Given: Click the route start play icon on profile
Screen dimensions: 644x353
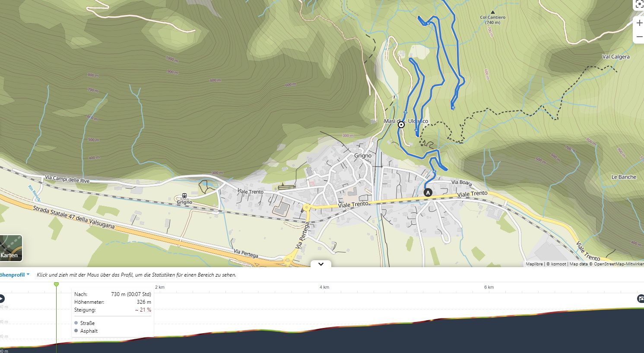Looking at the screenshot, I should pyautogui.click(x=1, y=299).
